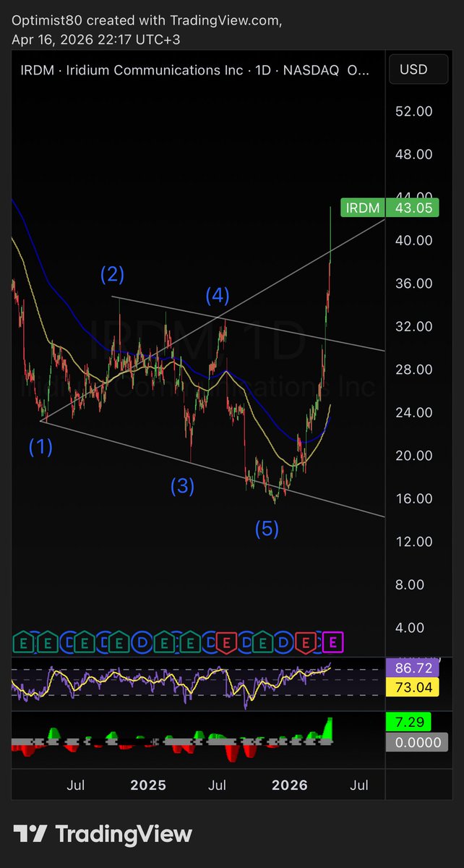Click the 43.05 last price label

[x=413, y=208]
